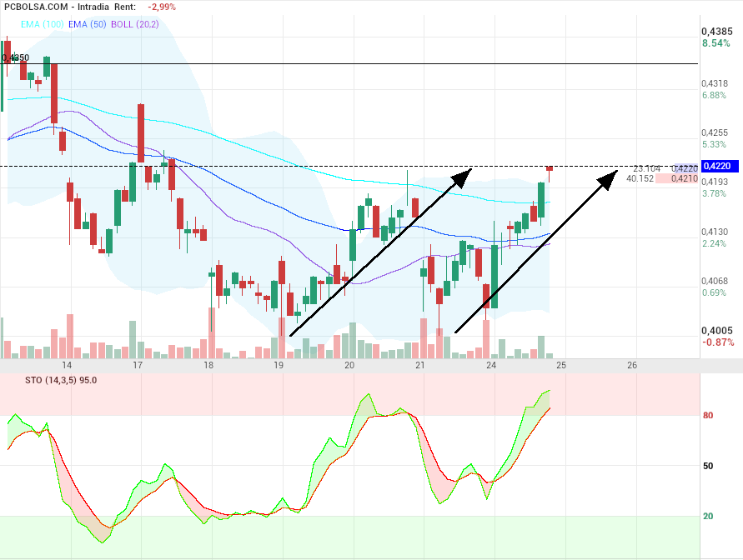Screen dimensions: 743x560
Task: Click date 21 on the time axis
Action: tap(419, 365)
